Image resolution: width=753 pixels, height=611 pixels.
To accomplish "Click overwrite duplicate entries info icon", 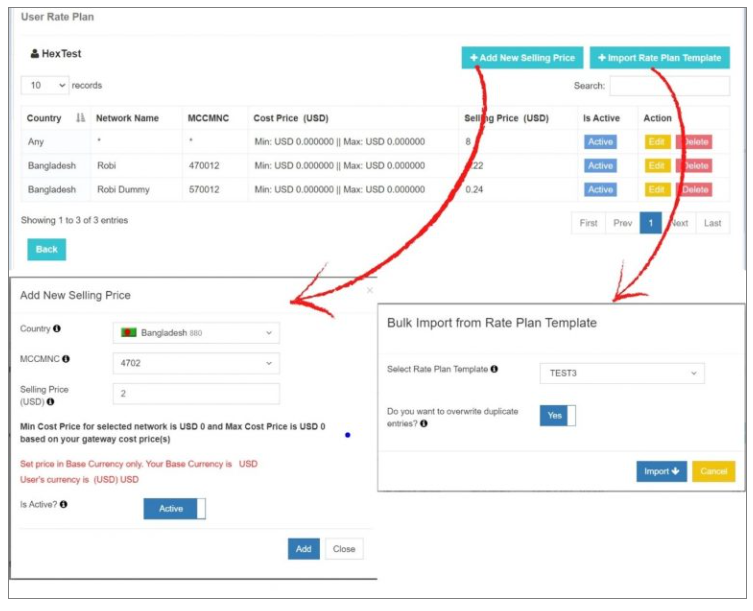I will 424,424.
